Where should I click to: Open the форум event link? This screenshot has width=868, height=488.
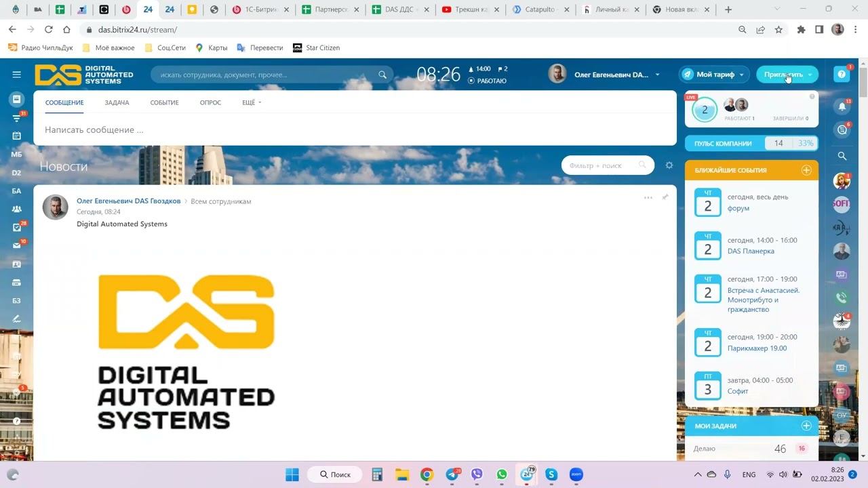coord(738,208)
